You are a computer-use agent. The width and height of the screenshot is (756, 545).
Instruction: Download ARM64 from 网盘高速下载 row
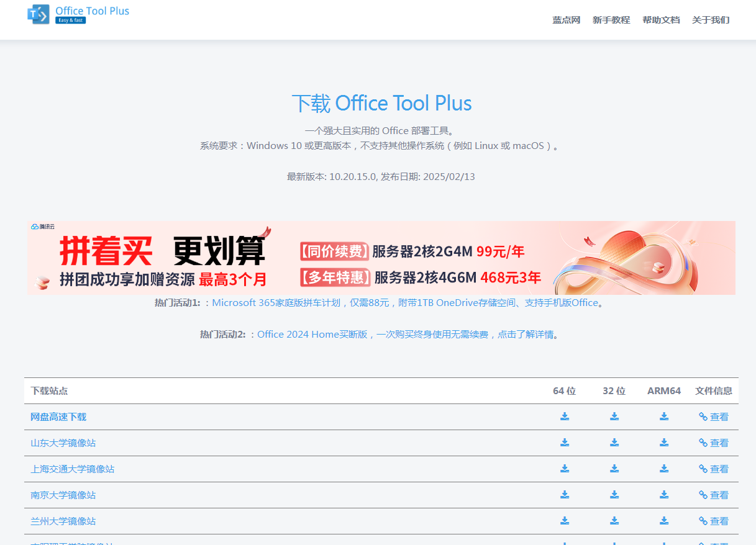click(664, 417)
